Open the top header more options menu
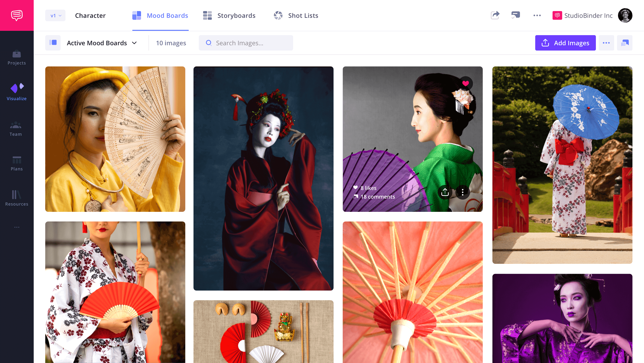 point(537,15)
